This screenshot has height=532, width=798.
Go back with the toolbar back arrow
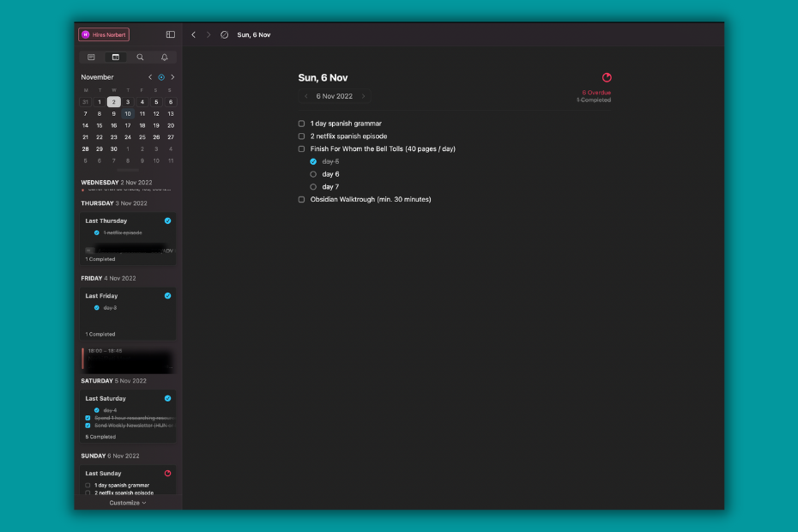pos(193,34)
